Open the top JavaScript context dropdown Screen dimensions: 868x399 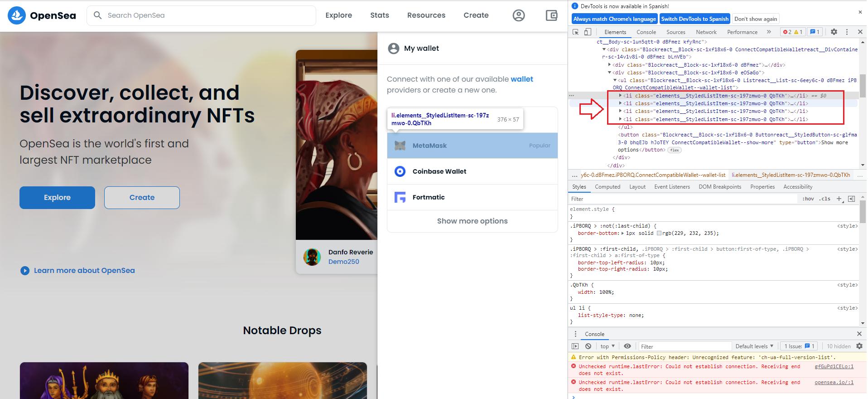coord(608,346)
